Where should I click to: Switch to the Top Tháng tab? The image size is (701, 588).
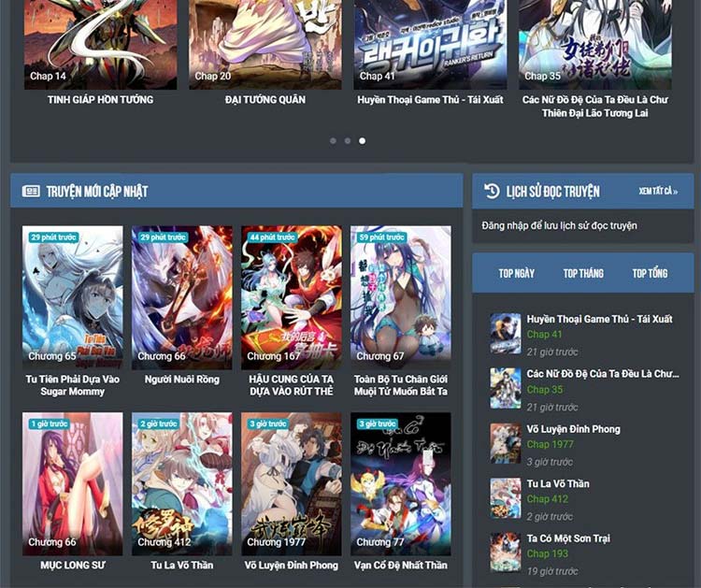pos(583,273)
